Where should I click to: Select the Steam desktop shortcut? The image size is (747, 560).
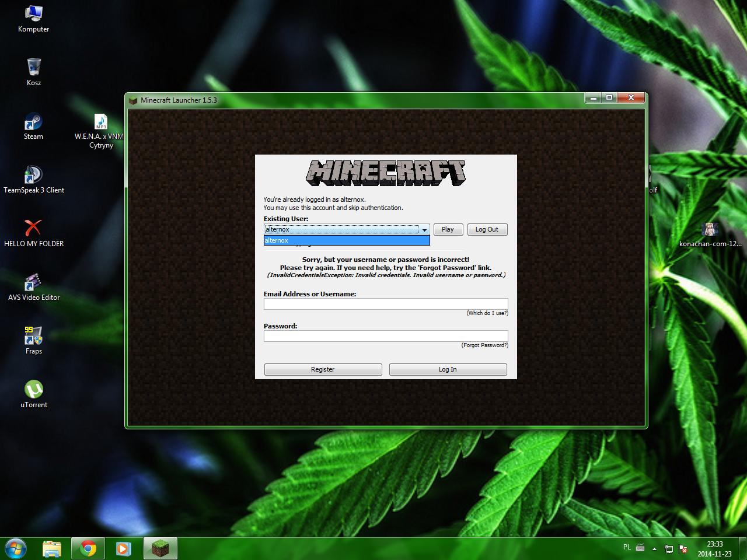coord(33,126)
